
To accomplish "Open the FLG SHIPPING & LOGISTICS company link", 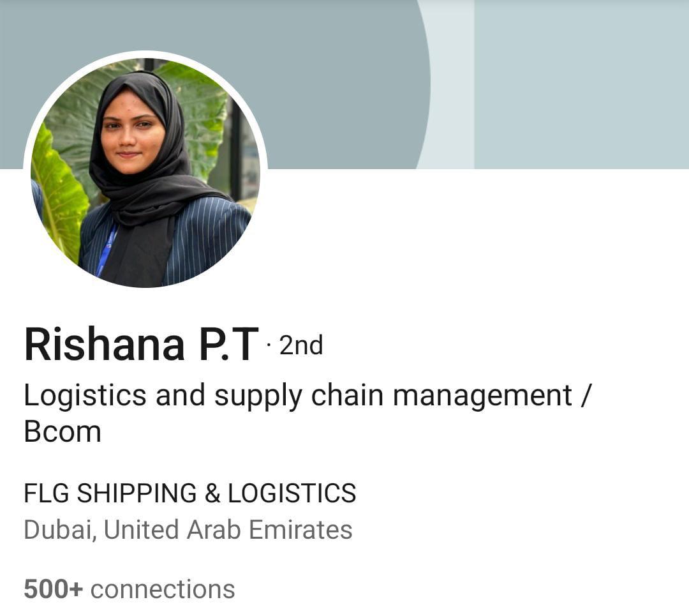I will (x=190, y=493).
